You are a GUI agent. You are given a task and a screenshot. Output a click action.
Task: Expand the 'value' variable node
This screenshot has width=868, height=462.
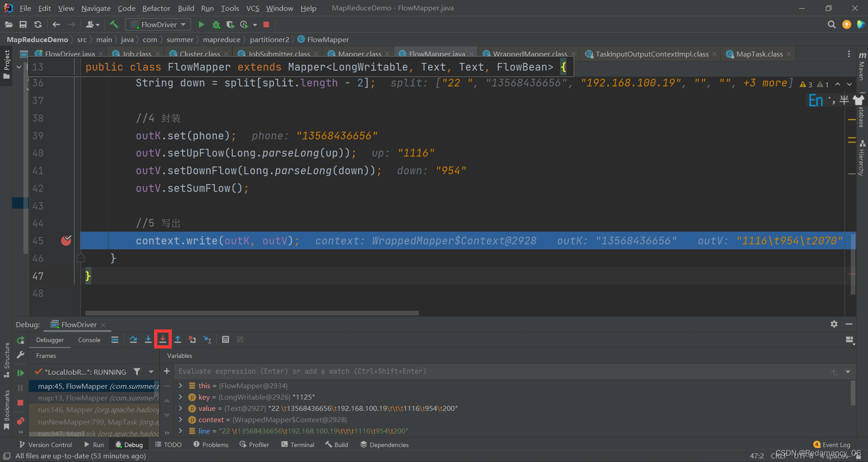(180, 408)
